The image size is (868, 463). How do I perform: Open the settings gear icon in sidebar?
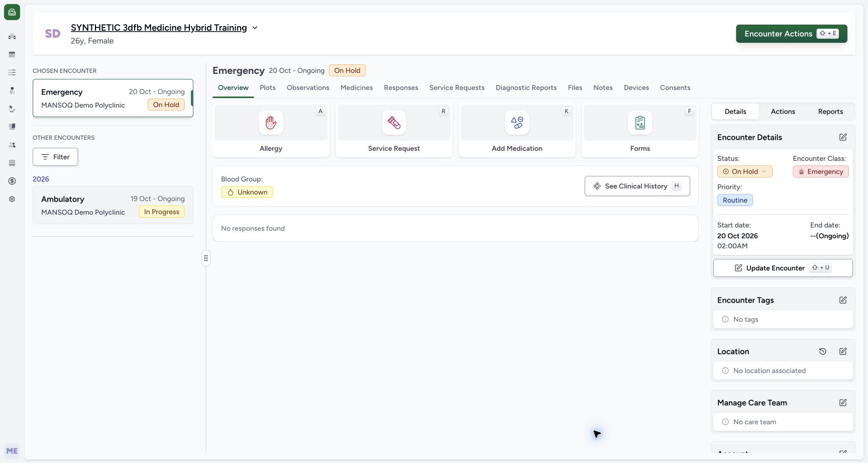[12, 199]
